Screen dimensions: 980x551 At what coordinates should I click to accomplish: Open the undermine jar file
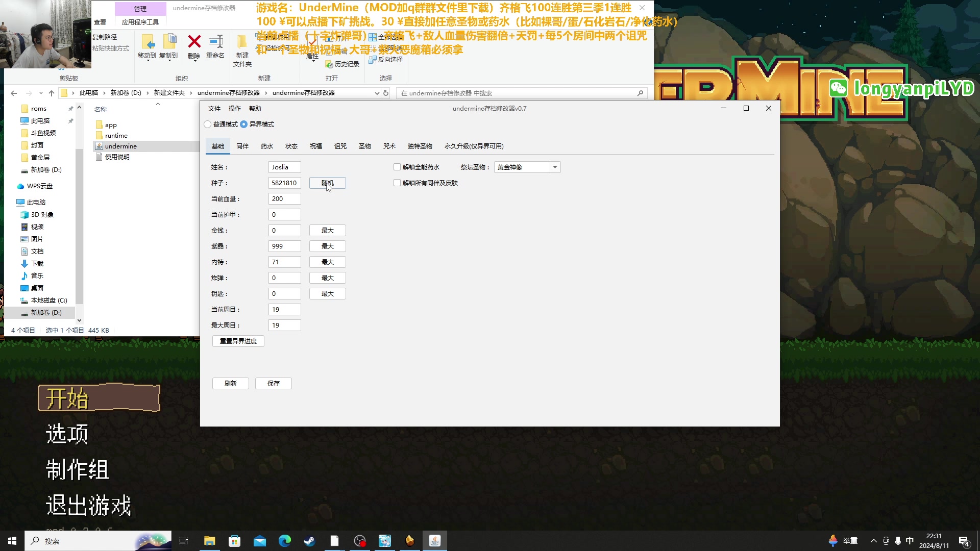point(120,146)
